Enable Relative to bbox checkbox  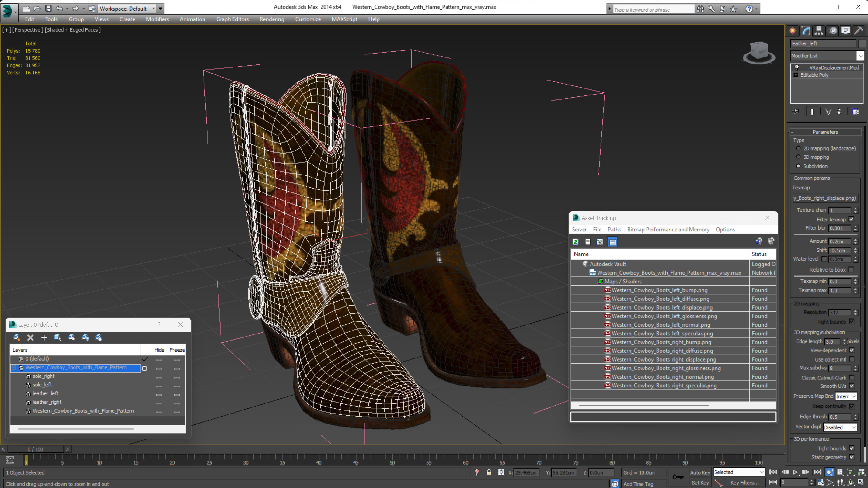[852, 269]
